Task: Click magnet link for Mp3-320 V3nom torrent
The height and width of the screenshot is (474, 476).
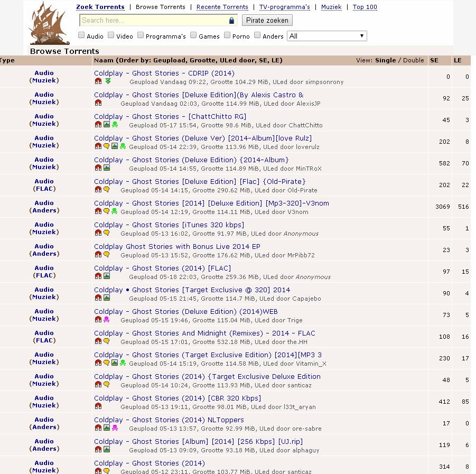Action: (98, 212)
